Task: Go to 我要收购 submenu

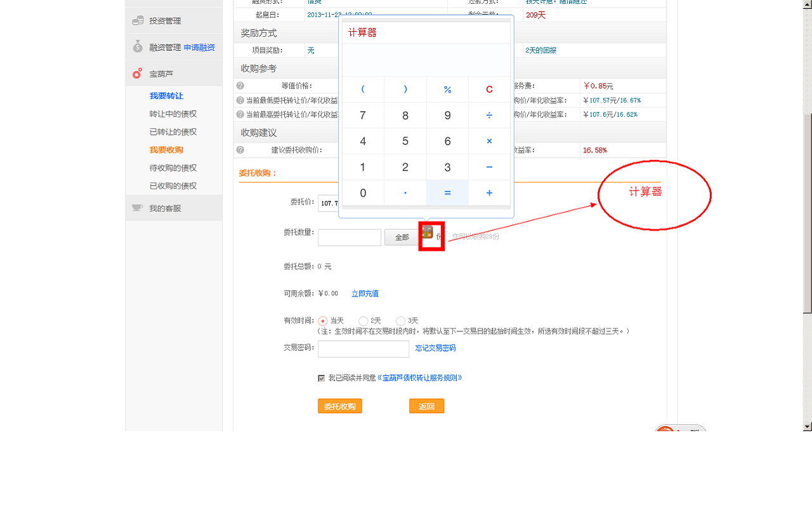Action: pos(166,150)
